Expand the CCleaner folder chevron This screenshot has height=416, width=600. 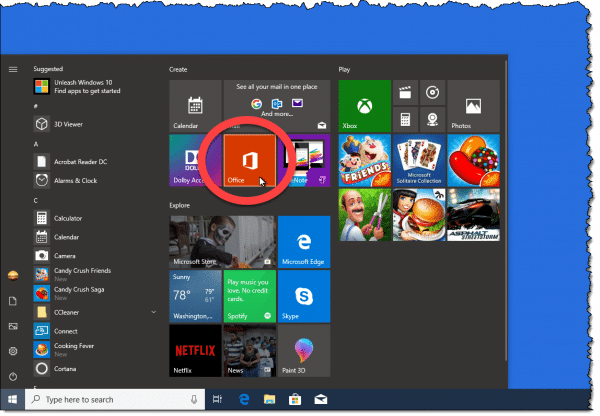tap(153, 312)
